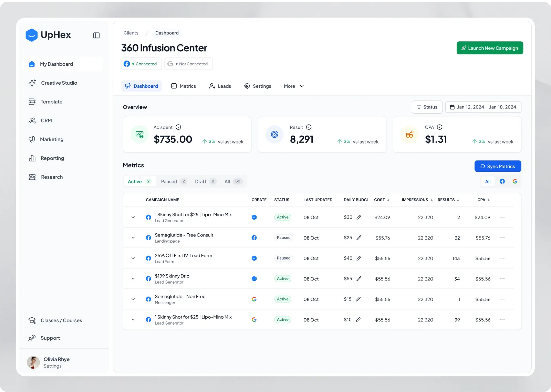
Task: Edit daily budget $40 pencil icon
Action: (359, 258)
